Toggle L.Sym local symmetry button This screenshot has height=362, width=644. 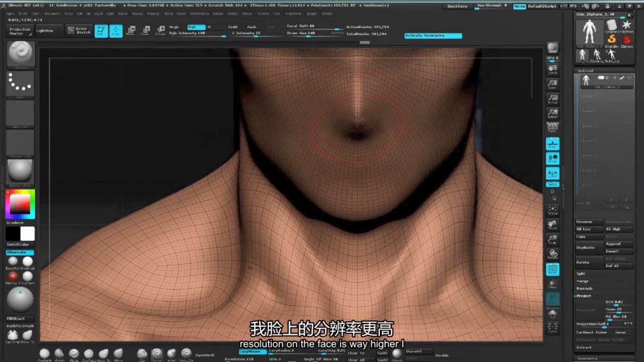552,173
